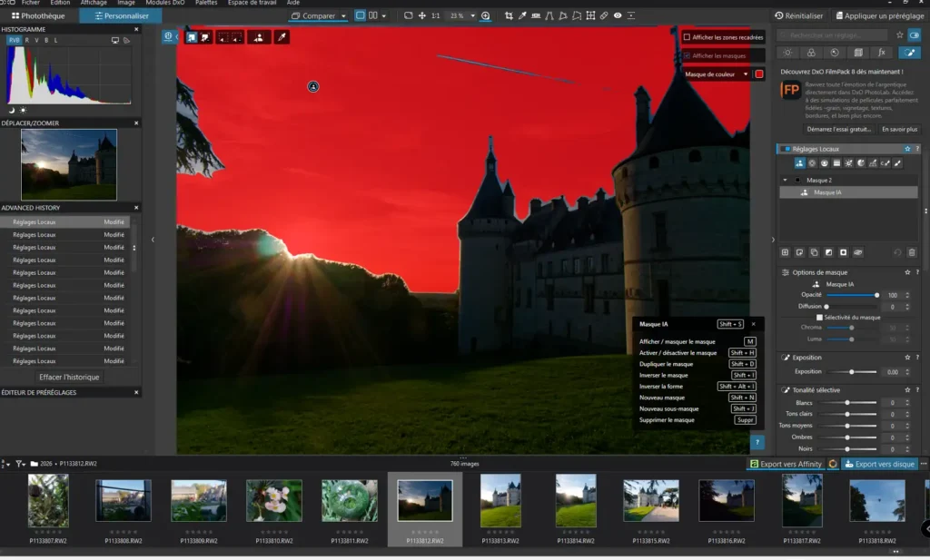Open the Detail corrections tab icon
930x560 pixels.
tap(835, 53)
